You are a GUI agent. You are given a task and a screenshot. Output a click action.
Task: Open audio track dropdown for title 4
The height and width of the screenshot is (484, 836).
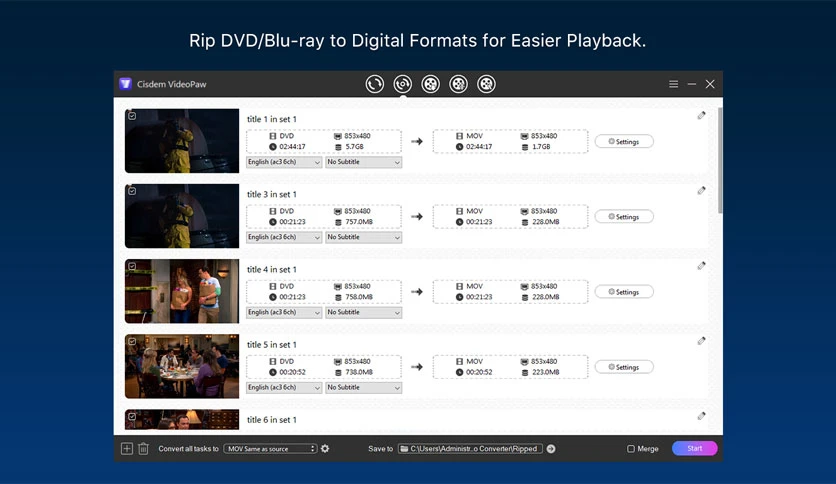(284, 312)
